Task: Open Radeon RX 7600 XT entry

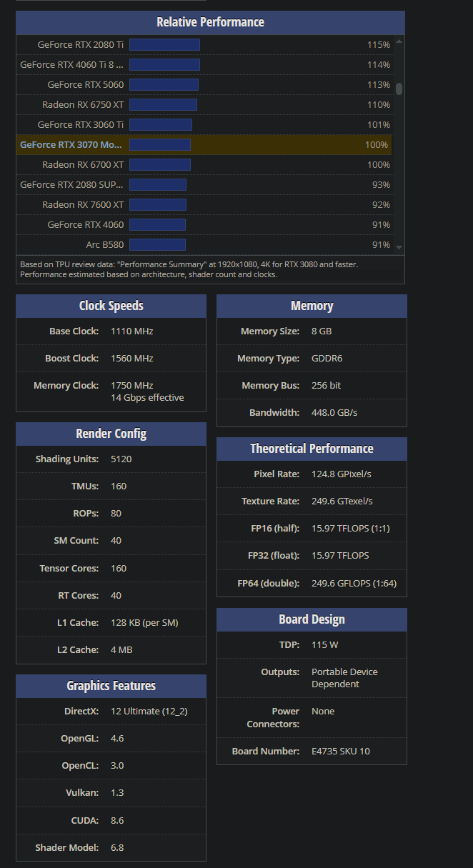Action: pyautogui.click(x=83, y=204)
